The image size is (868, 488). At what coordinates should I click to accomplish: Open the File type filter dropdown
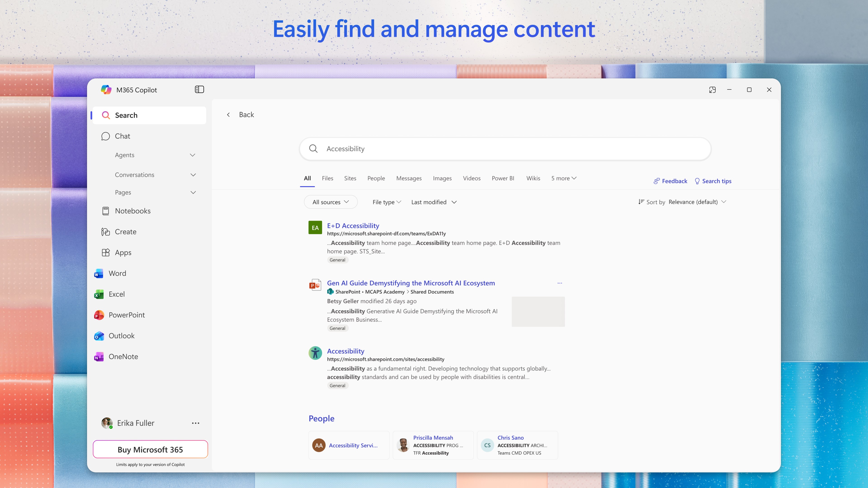click(x=387, y=202)
